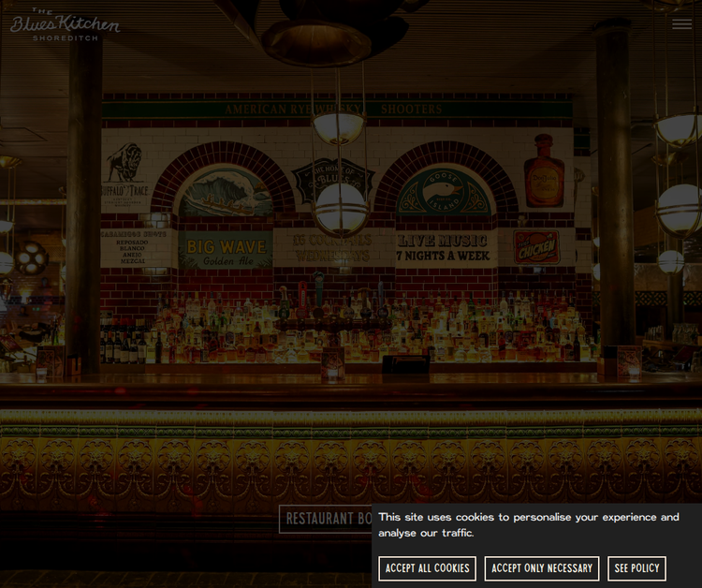The image size is (702, 588).
Task: Click the American Rye Whiskey Shooters banner
Action: point(337,110)
